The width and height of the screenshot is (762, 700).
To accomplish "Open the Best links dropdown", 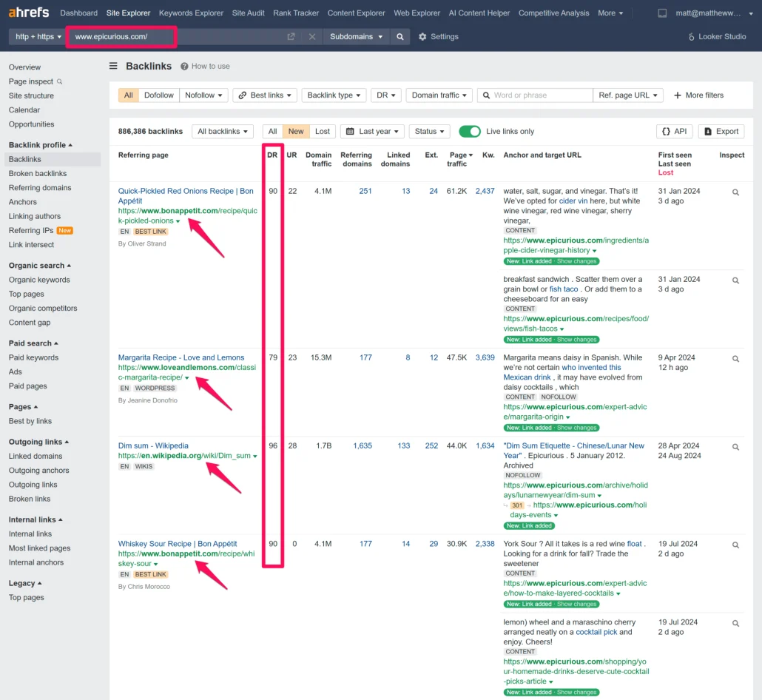I will (264, 95).
